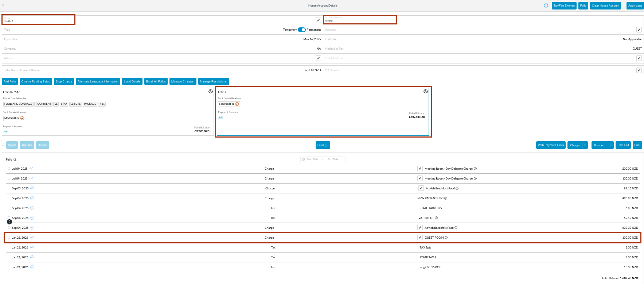The width and height of the screenshot is (644, 289).
Task: Show info for NEW PACKAGE MG charge
Action: 446,199
